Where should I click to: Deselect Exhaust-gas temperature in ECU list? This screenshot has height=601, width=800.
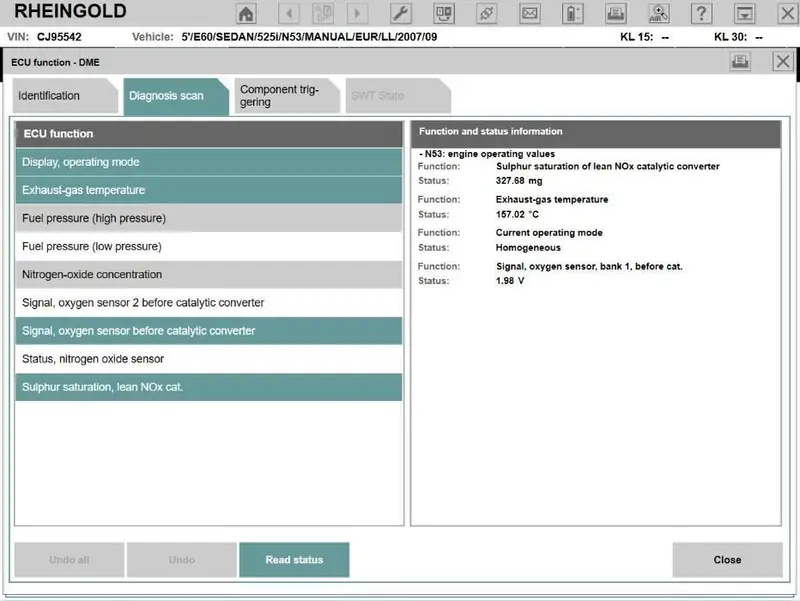209,190
